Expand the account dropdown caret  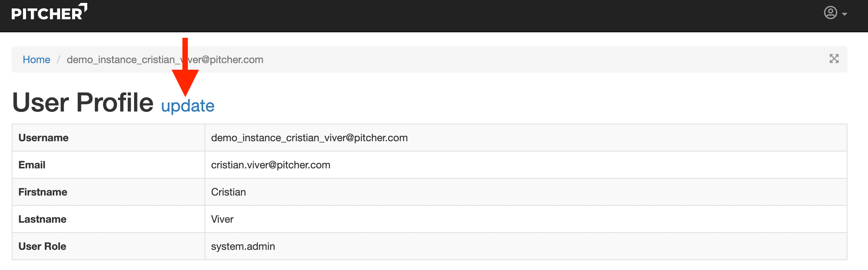coord(845,14)
